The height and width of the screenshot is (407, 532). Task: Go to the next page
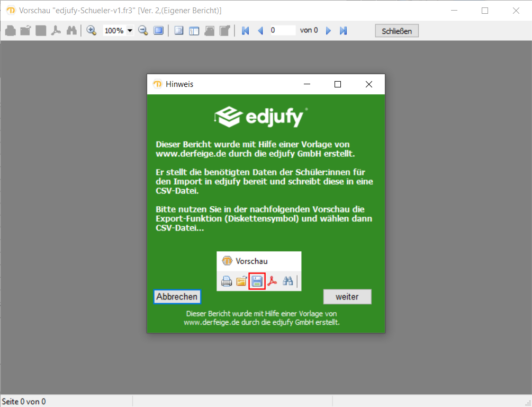[x=328, y=31]
